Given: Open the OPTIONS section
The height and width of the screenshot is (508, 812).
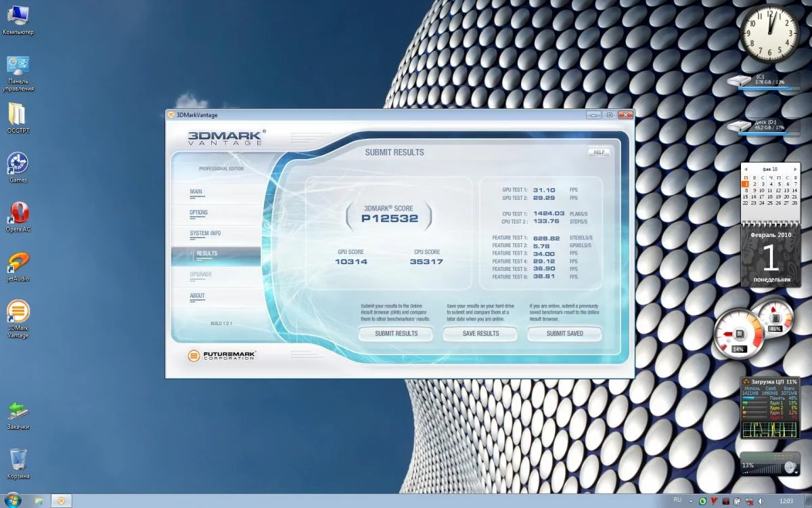Looking at the screenshot, I should 198,213.
